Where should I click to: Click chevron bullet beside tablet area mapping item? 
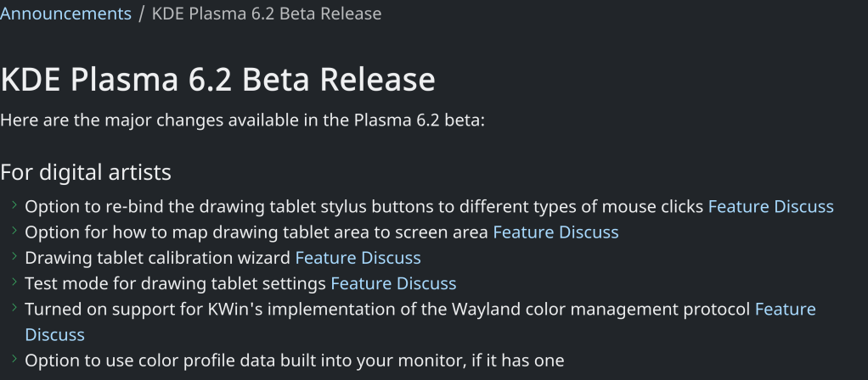click(x=14, y=231)
